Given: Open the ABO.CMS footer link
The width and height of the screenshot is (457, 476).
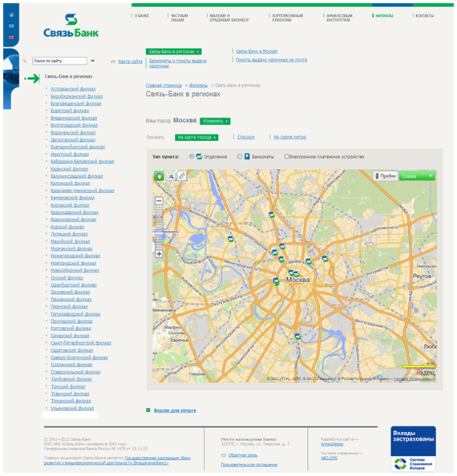Looking at the screenshot, I should click(x=329, y=458).
